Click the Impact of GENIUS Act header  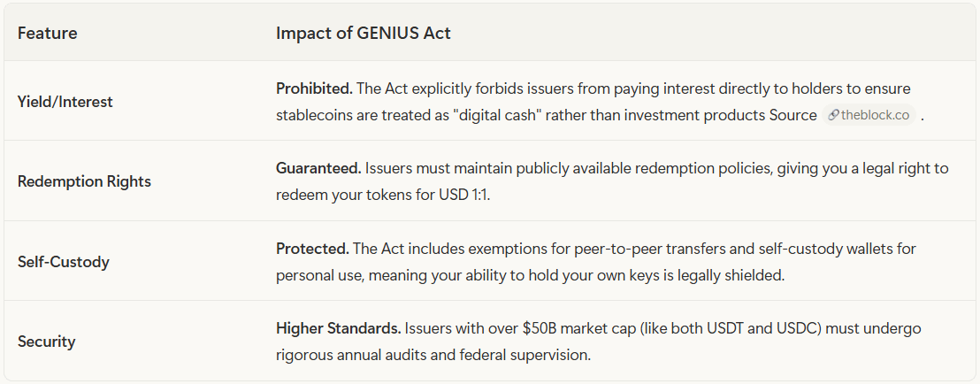[364, 34]
